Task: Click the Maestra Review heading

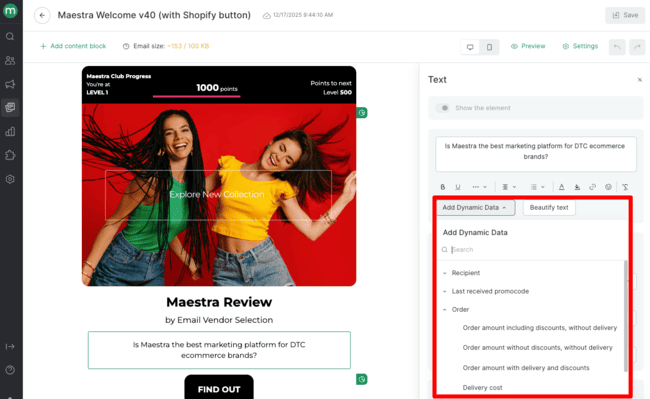Action: coord(219,302)
